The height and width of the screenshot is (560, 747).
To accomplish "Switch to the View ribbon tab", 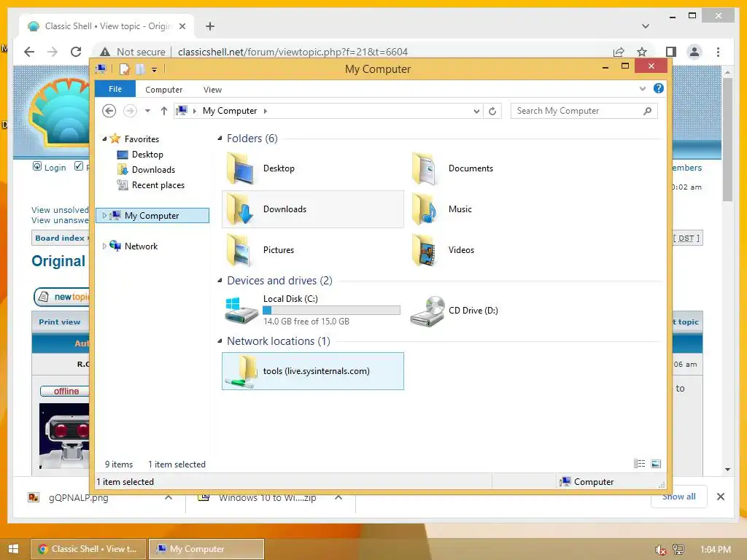I will point(212,90).
